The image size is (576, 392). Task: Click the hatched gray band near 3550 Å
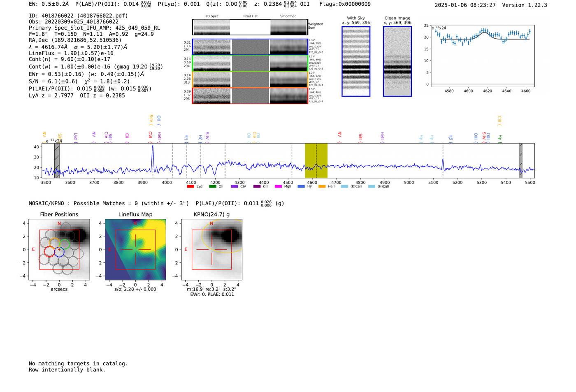(57, 160)
